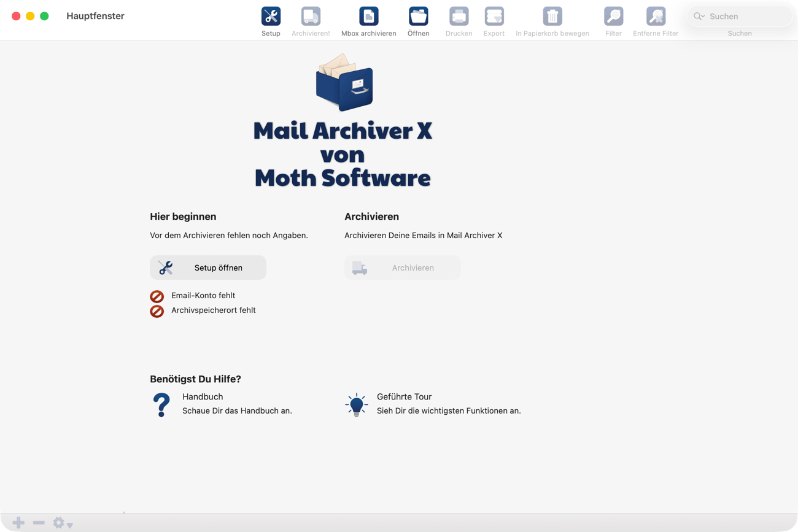The height and width of the screenshot is (532, 798).
Task: Click the Drucken printer icon
Action: (459, 16)
